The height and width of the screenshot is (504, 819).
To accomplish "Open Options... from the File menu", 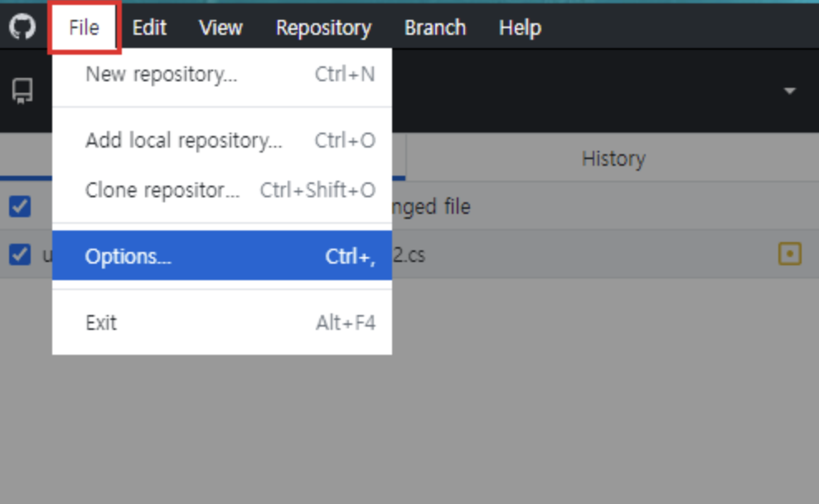I will click(222, 256).
